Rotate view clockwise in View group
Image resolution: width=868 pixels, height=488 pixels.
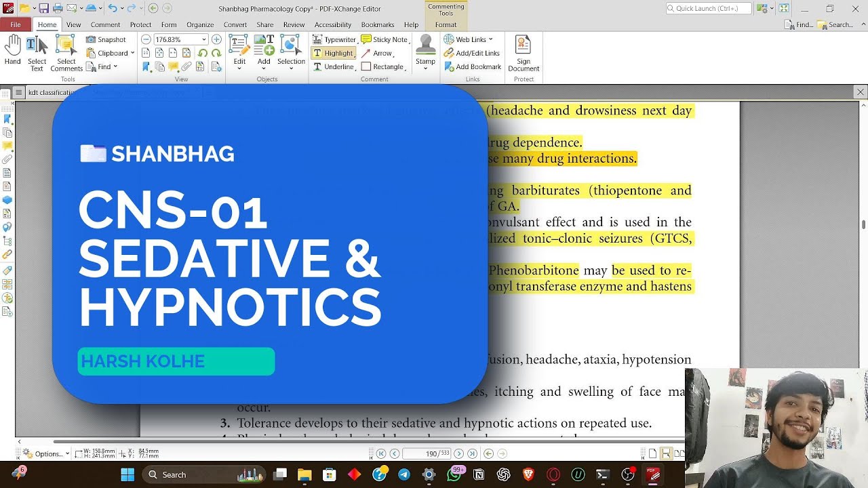pyautogui.click(x=216, y=53)
